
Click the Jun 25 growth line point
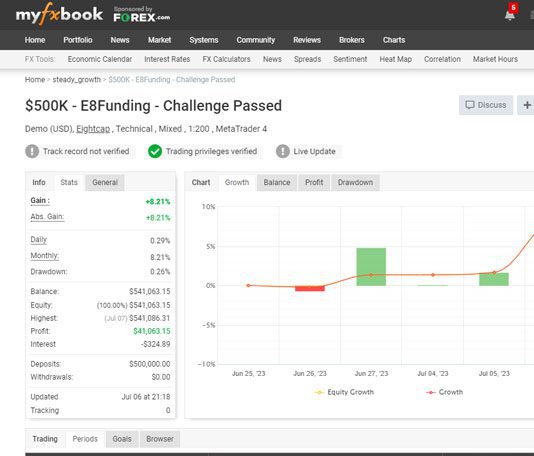248,285
